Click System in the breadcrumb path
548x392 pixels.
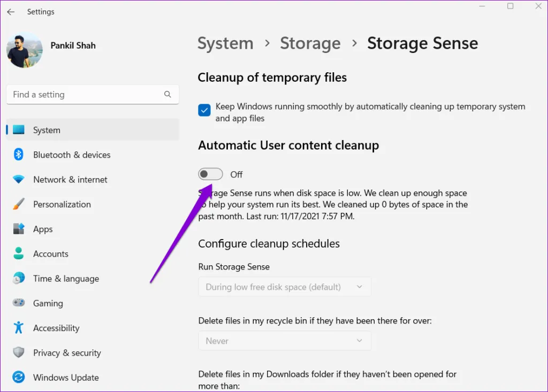point(225,43)
